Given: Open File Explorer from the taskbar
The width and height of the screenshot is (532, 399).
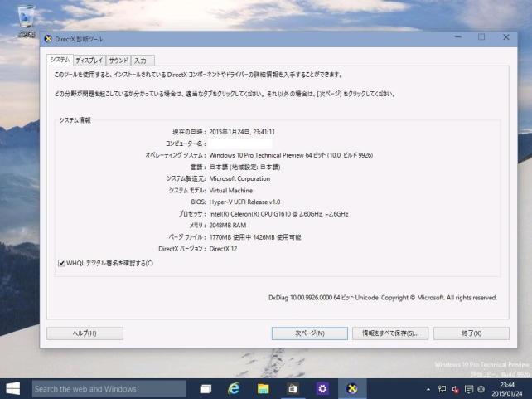Looking at the screenshot, I should tap(263, 388).
